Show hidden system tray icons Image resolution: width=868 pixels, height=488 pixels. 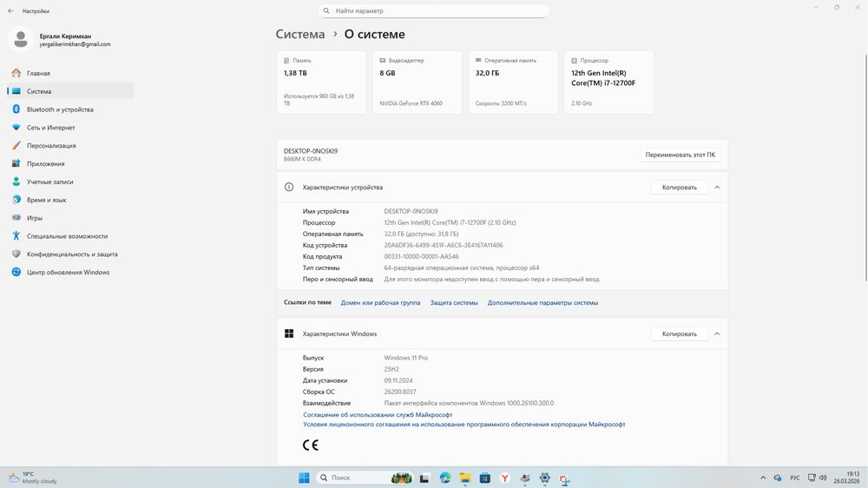(x=762, y=478)
